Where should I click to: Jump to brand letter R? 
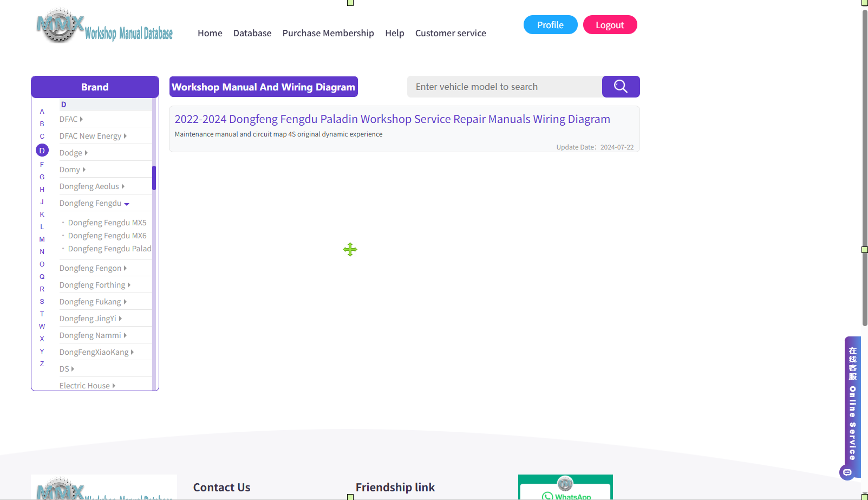42,289
